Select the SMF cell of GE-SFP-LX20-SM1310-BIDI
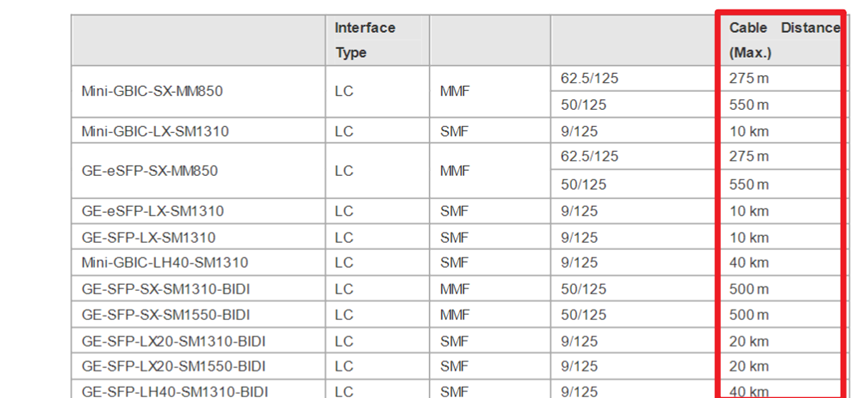The height and width of the screenshot is (398, 863). 455,342
